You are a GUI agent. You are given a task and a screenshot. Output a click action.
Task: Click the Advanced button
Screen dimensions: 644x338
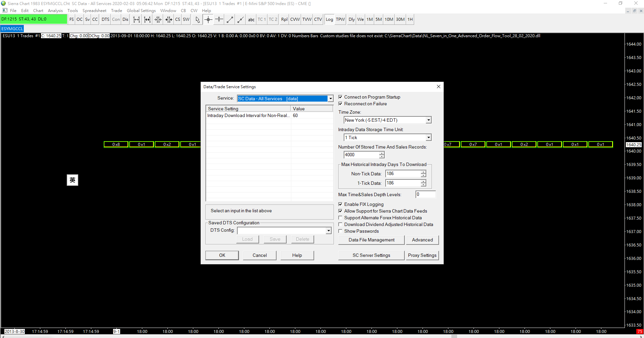click(423, 240)
